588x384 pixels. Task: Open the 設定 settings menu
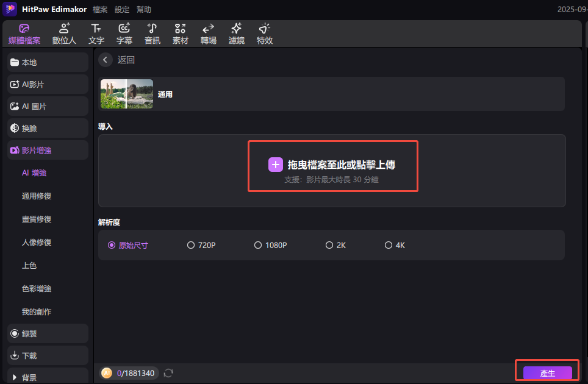121,9
